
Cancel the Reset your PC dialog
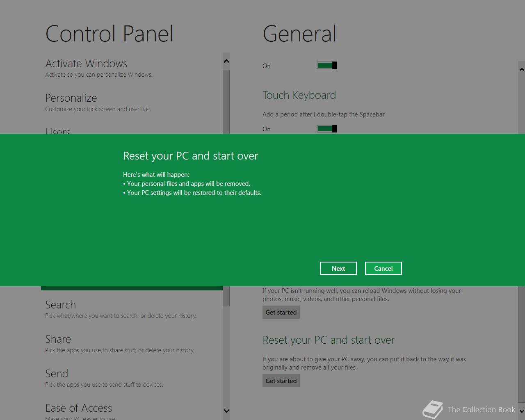[383, 268]
